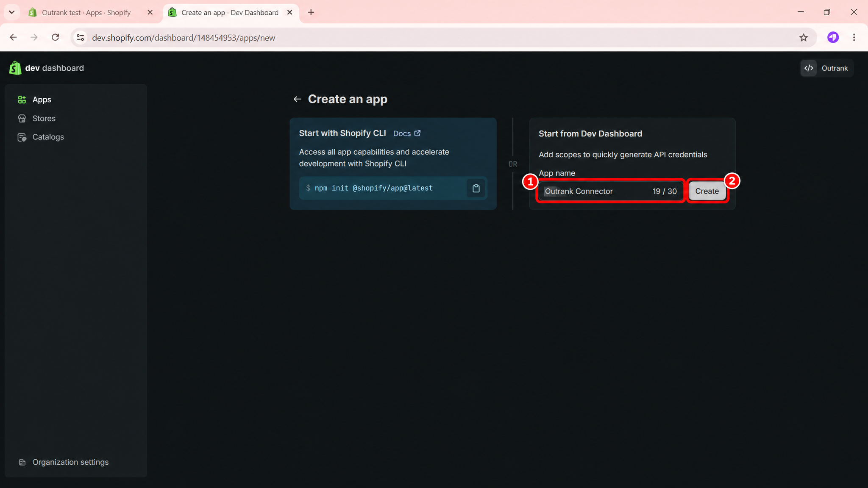The width and height of the screenshot is (868, 488).
Task: Click the Apps grid icon
Action: [22, 100]
